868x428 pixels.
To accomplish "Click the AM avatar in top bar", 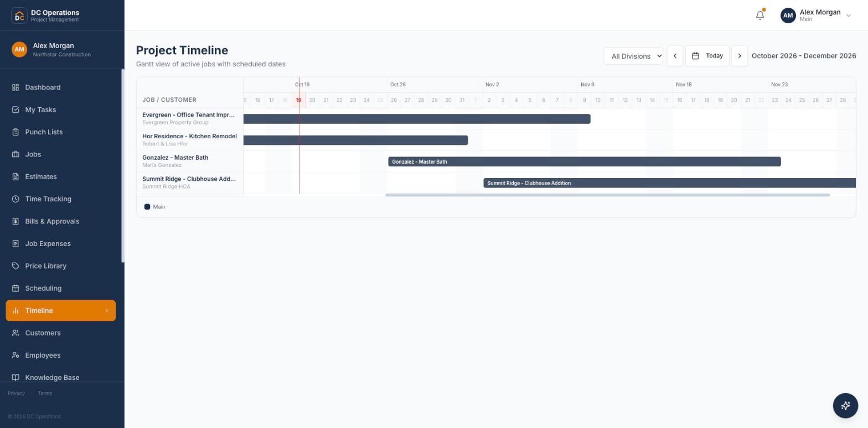I will pyautogui.click(x=788, y=15).
